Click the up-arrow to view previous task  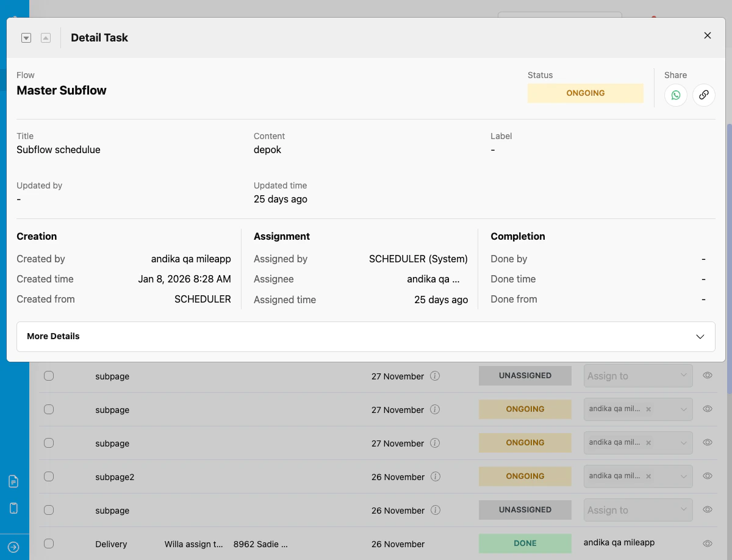coord(45,37)
